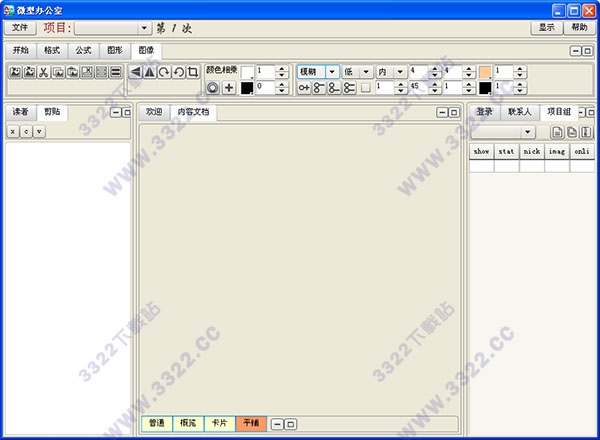This screenshot has width=600, height=440.
Task: Click the small c button in 剪贴 panel
Action: (x=26, y=132)
